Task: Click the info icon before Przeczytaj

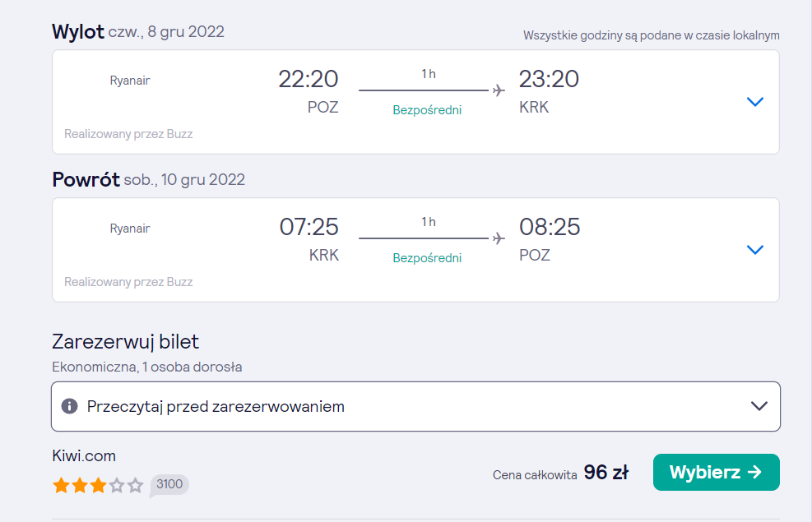Action: click(69, 406)
